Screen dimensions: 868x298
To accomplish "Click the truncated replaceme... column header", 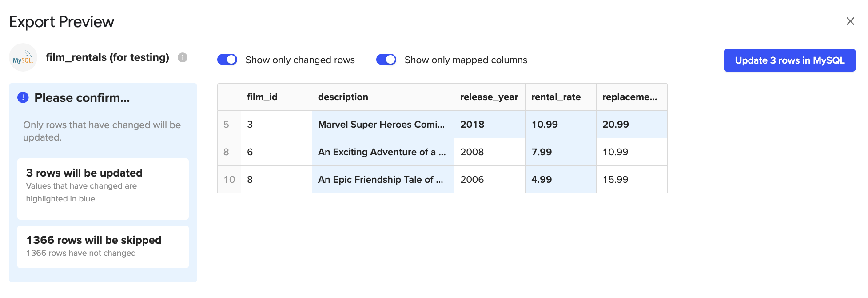I will click(632, 97).
